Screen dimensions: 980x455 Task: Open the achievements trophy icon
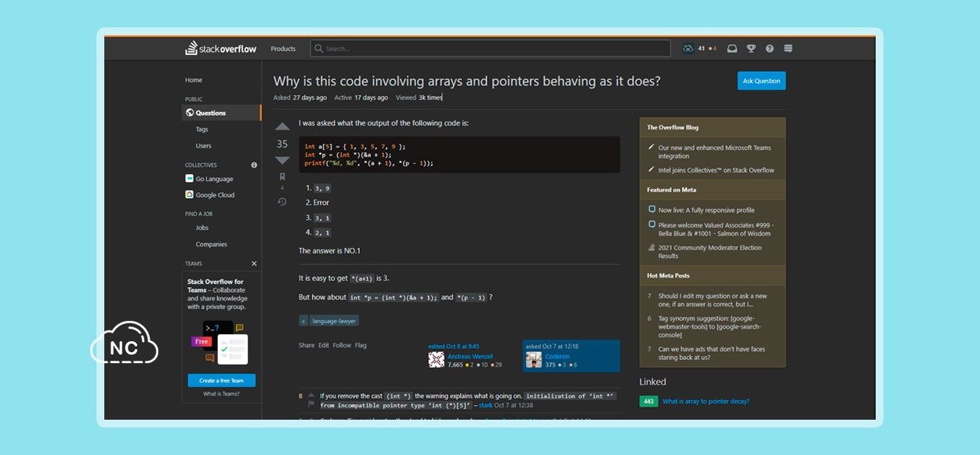point(751,49)
